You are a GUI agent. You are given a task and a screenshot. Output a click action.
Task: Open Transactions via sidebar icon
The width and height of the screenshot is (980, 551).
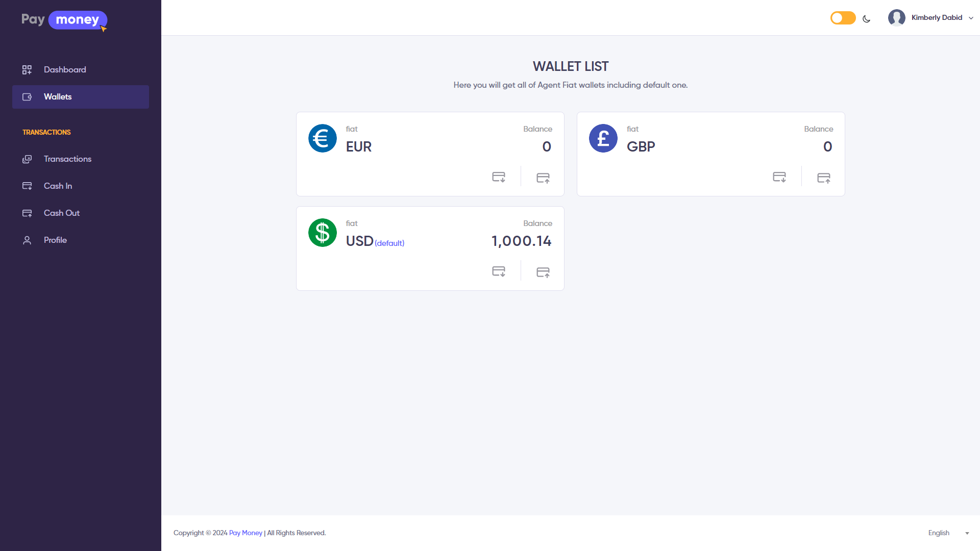pos(27,159)
